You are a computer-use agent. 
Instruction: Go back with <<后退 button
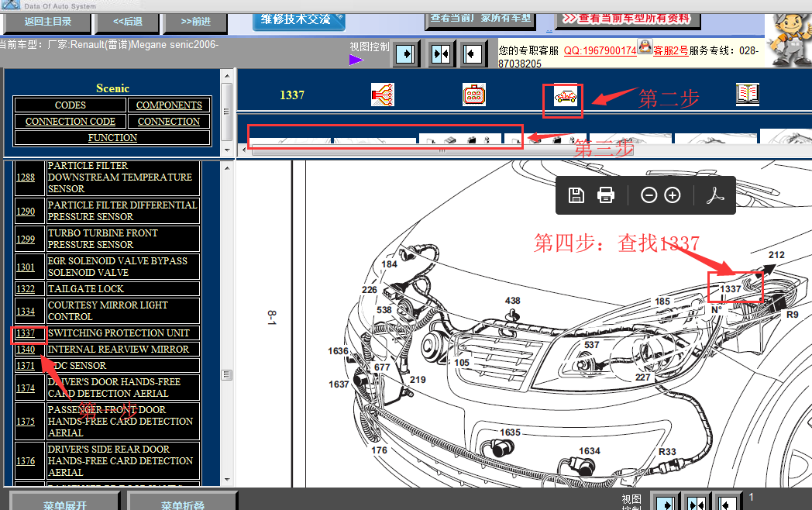(x=127, y=22)
